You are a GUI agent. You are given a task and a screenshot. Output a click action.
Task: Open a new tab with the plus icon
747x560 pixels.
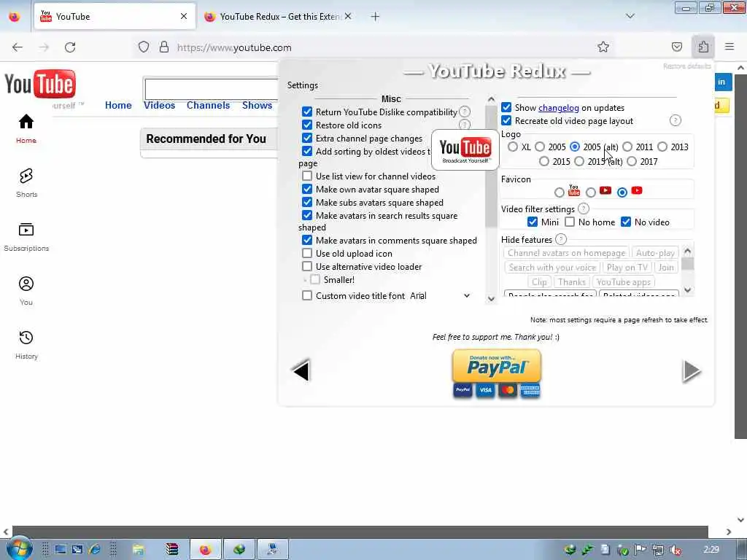(x=375, y=17)
